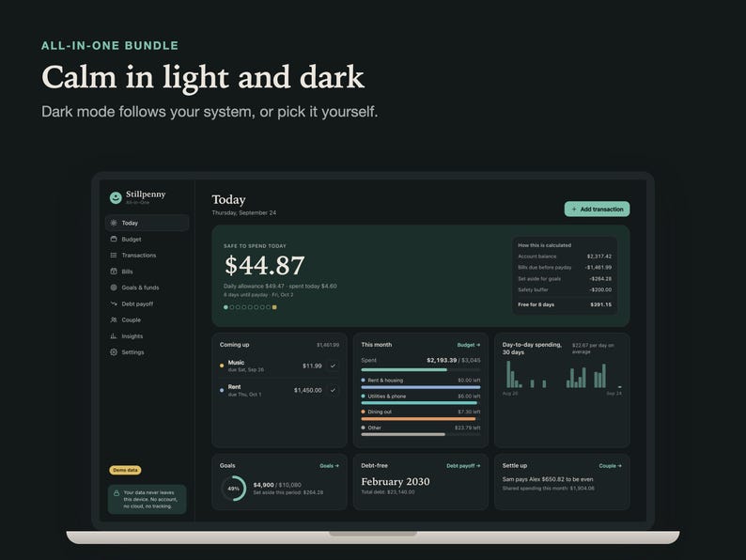Click the data privacy notice box
The height and width of the screenshot is (560, 746).
(147, 499)
